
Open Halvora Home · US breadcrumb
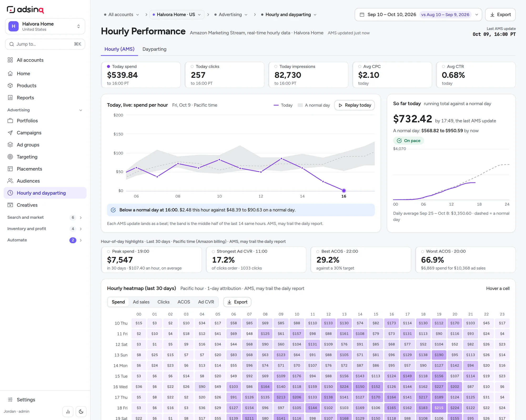coord(176,15)
